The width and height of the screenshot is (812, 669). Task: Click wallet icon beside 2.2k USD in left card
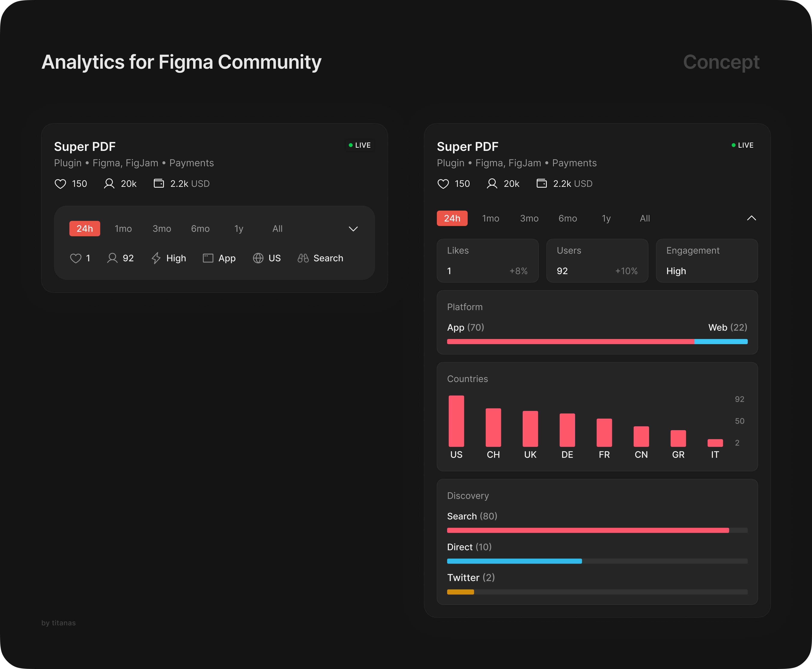point(159,183)
